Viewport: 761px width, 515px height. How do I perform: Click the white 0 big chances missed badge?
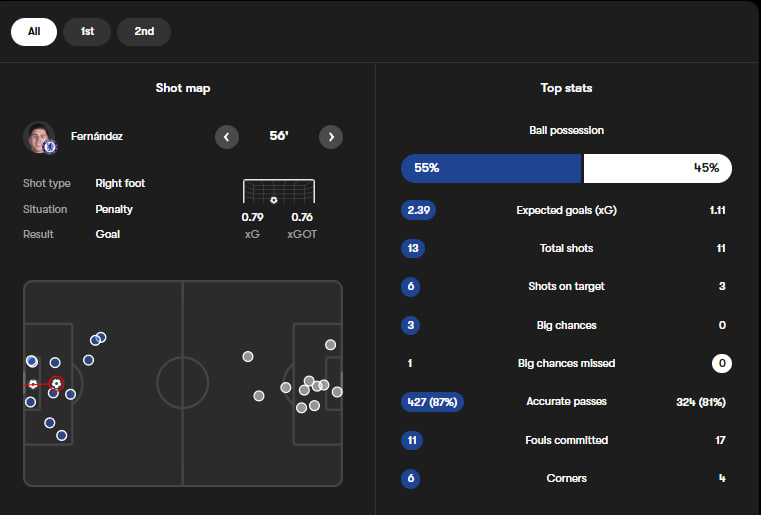722,363
